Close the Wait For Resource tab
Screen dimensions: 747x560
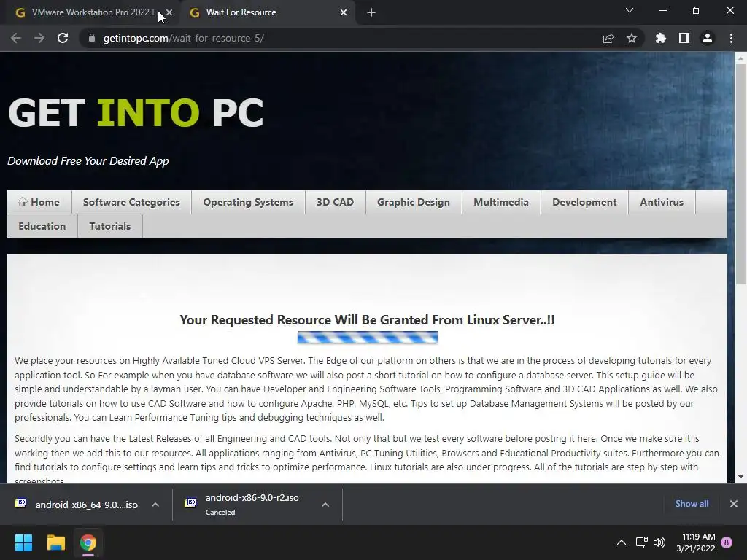click(x=344, y=12)
